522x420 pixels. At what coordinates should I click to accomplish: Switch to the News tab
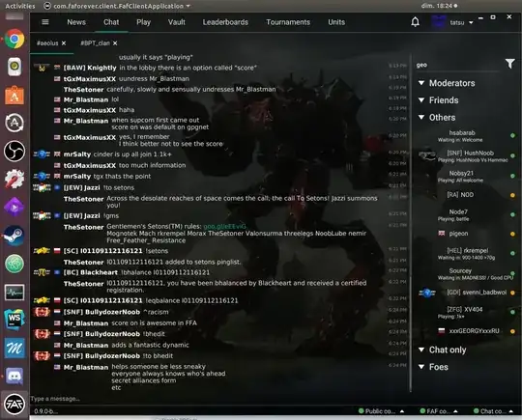click(76, 22)
